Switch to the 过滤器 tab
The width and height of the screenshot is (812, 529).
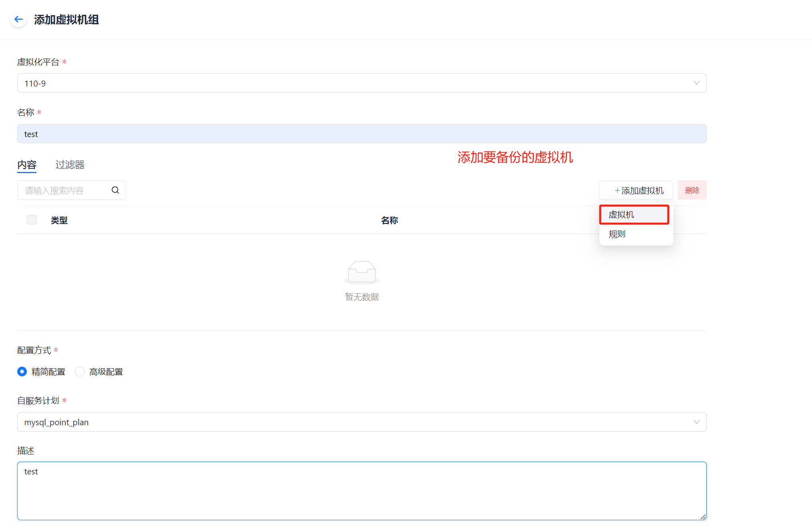[x=70, y=165]
